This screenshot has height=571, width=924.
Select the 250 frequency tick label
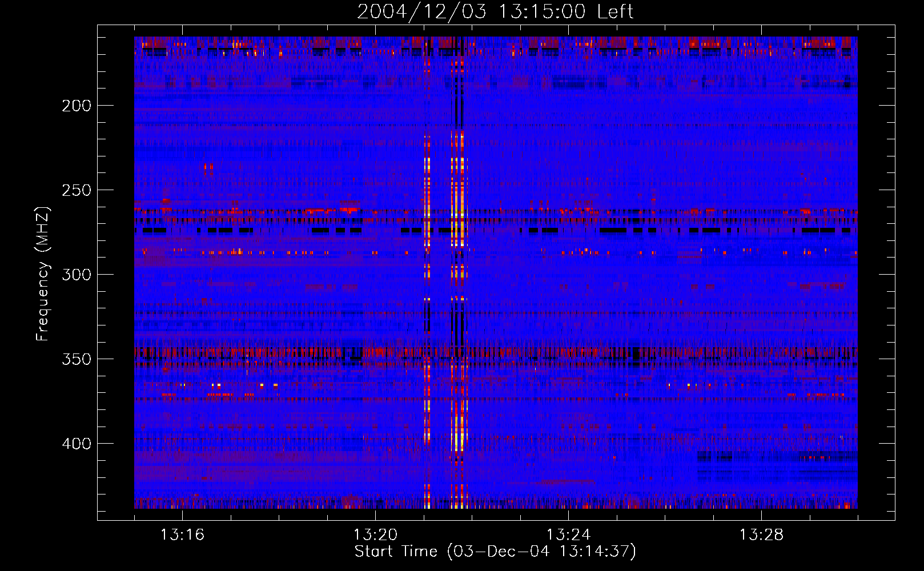click(x=77, y=190)
